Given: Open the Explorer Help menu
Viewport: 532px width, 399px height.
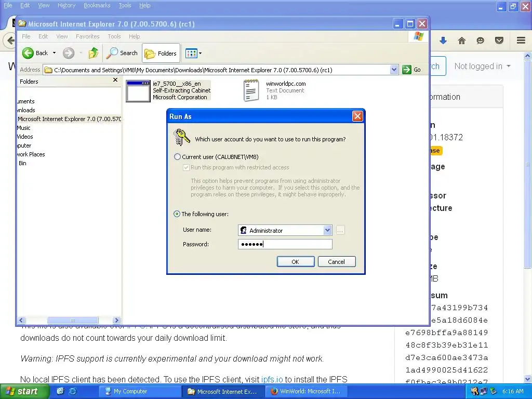Looking at the screenshot, I should pyautogui.click(x=135, y=36).
